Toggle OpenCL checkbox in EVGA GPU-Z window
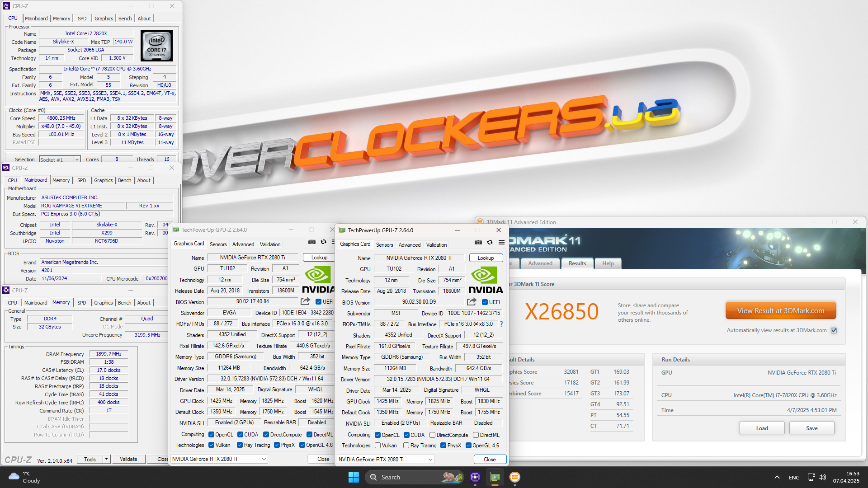The width and height of the screenshot is (868, 488). tap(212, 435)
